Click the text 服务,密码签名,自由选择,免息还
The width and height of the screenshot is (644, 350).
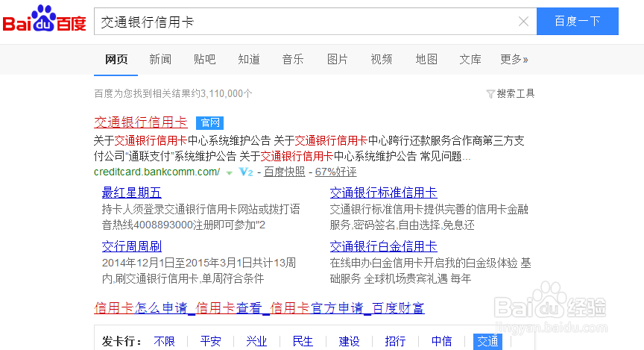(402, 225)
